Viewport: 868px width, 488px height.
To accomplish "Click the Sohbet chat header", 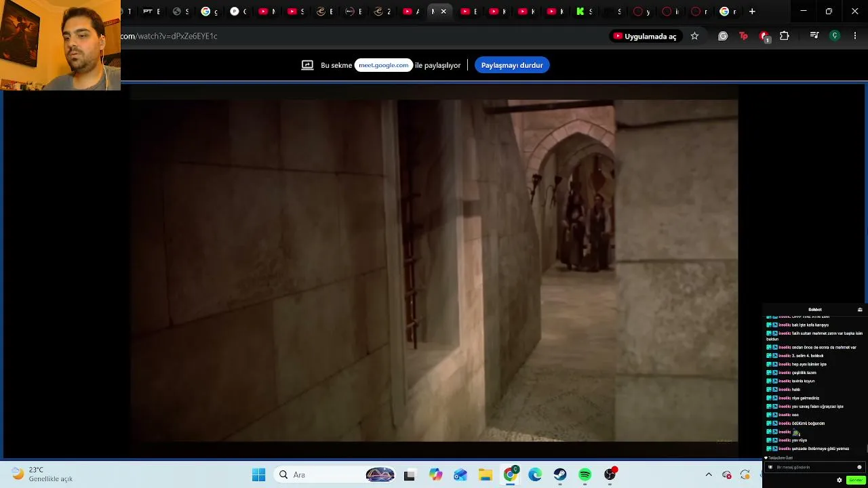I will pyautogui.click(x=815, y=310).
